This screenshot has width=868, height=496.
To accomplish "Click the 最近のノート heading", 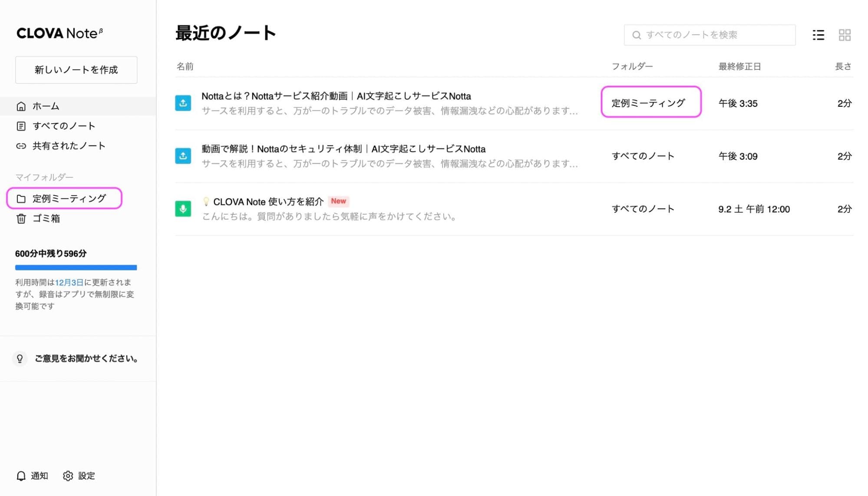I will point(225,33).
